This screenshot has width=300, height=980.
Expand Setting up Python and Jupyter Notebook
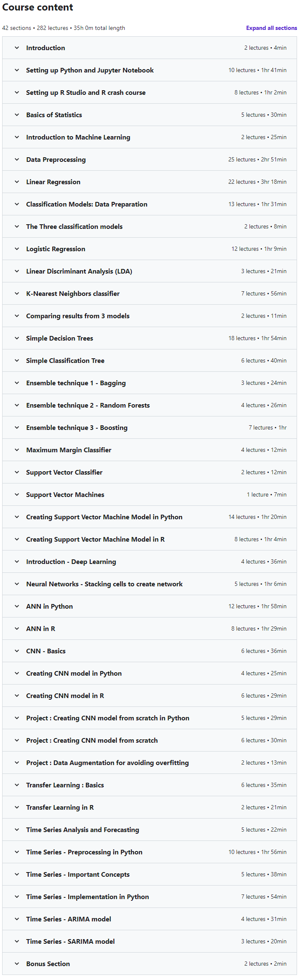150,70
